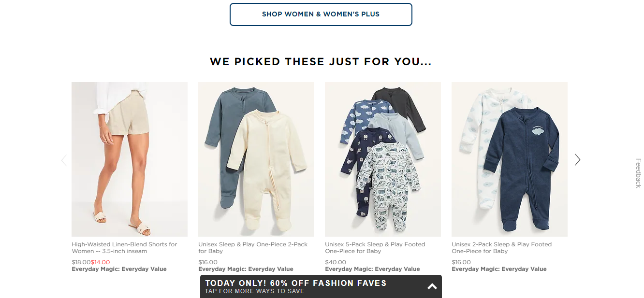Click the $40.00 price of 5-Pack

335,262
